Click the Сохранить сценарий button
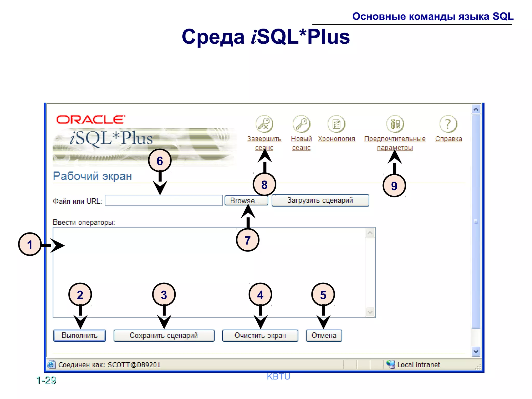Image resolution: width=532 pixels, height=399 pixels. click(164, 335)
